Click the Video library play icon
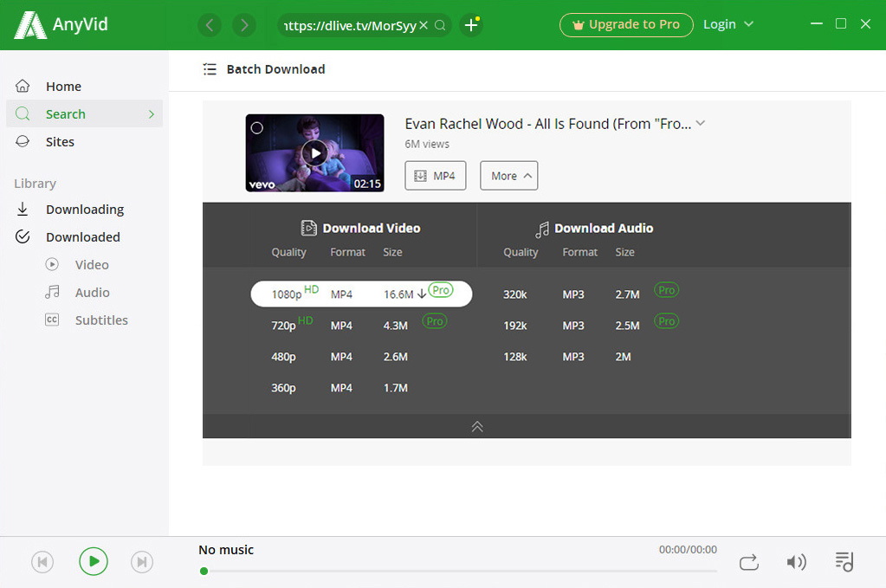This screenshot has height=588, width=886. pos(52,264)
